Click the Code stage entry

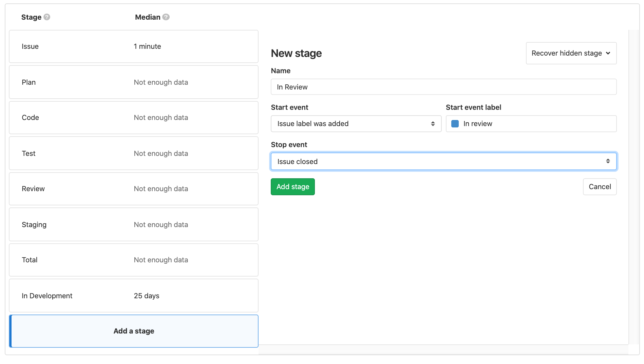(134, 118)
